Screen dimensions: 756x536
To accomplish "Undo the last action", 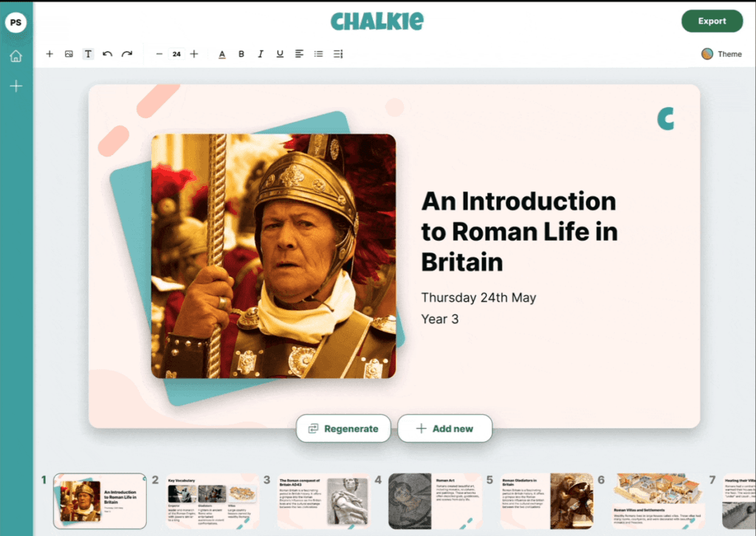I will point(108,54).
